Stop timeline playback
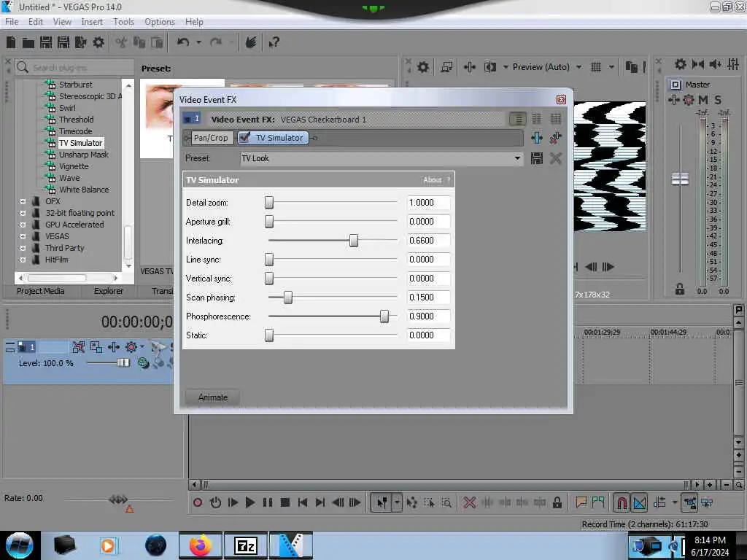The image size is (747, 560). (x=285, y=502)
